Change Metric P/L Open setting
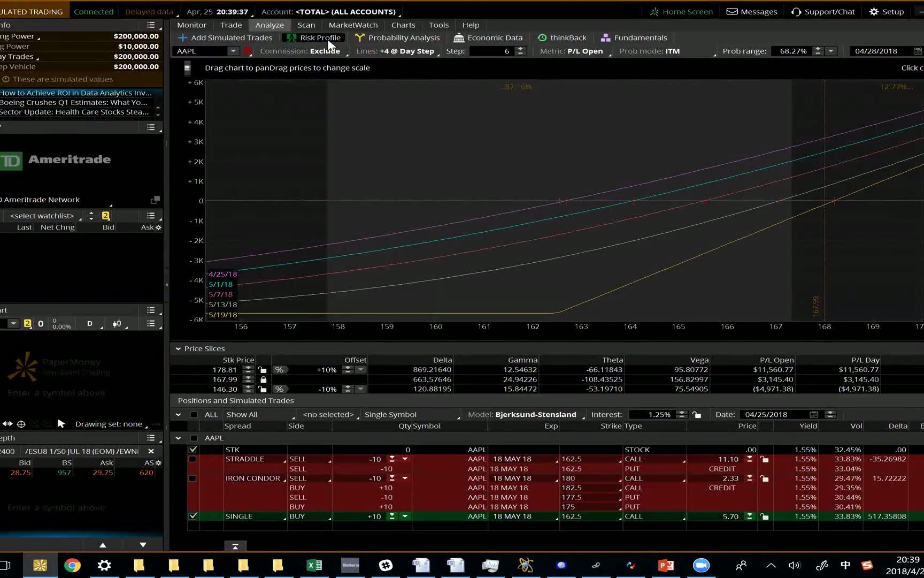Image resolution: width=924 pixels, height=578 pixels. (x=575, y=51)
